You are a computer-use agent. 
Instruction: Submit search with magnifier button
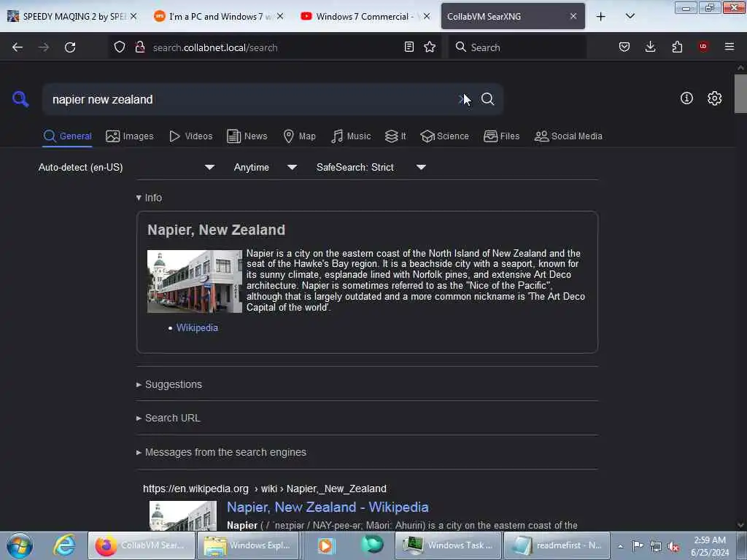click(487, 99)
